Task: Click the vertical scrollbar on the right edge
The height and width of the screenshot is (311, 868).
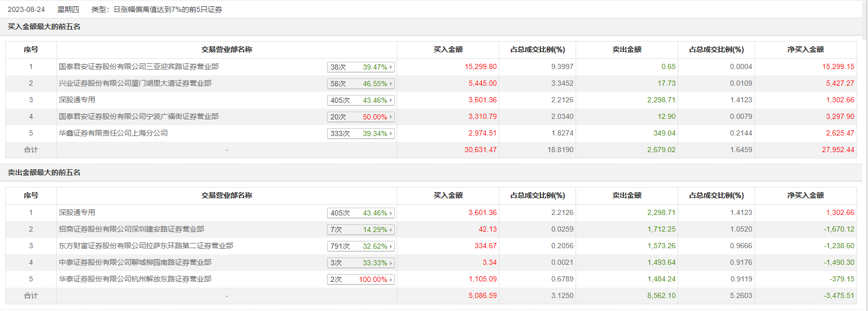Action: click(x=864, y=156)
